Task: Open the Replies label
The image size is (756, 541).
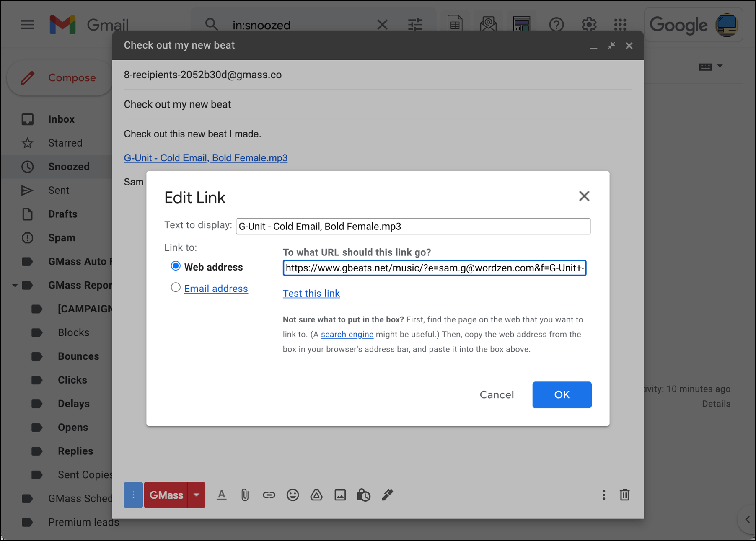Action: [75, 451]
